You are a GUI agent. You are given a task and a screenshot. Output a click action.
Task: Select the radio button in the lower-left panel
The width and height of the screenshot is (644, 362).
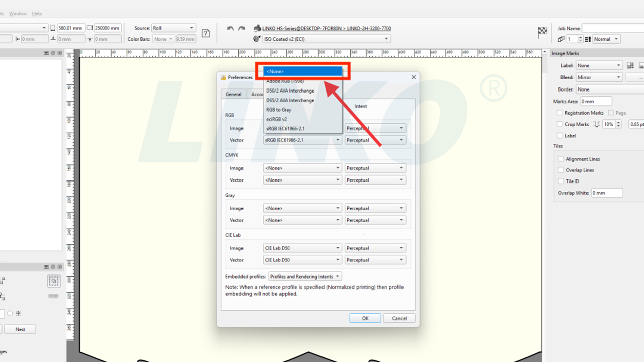(x=10, y=313)
